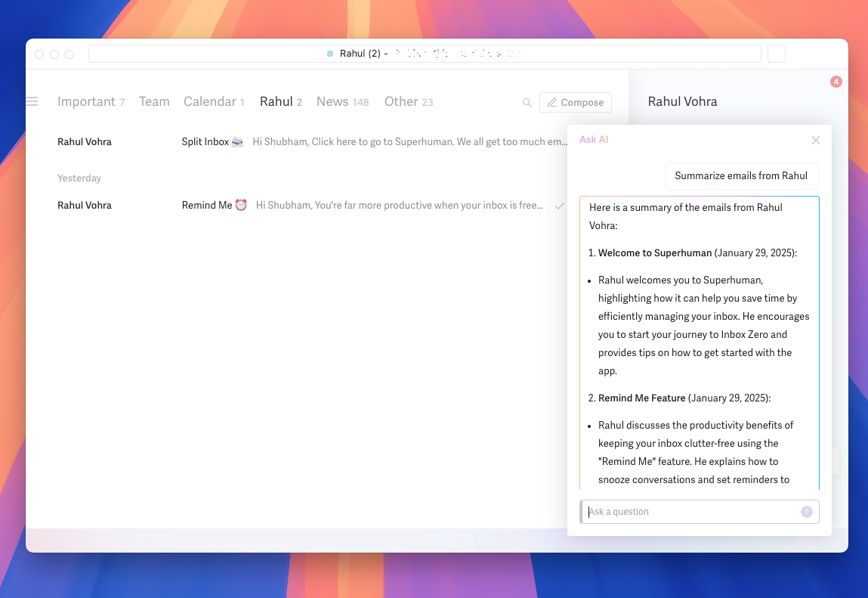Open the hamburger sidebar menu
Viewport: 868px width, 598px height.
pyautogui.click(x=32, y=101)
